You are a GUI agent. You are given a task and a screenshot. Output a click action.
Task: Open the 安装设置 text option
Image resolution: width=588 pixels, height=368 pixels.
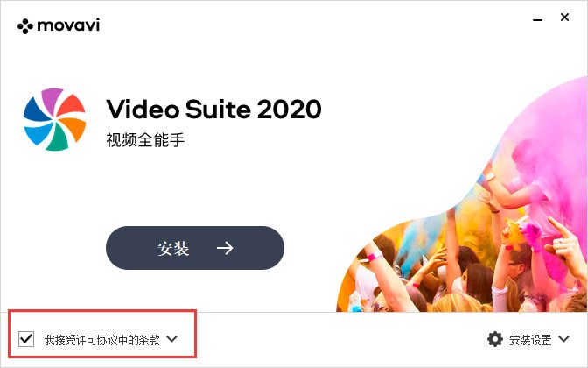[530, 340]
